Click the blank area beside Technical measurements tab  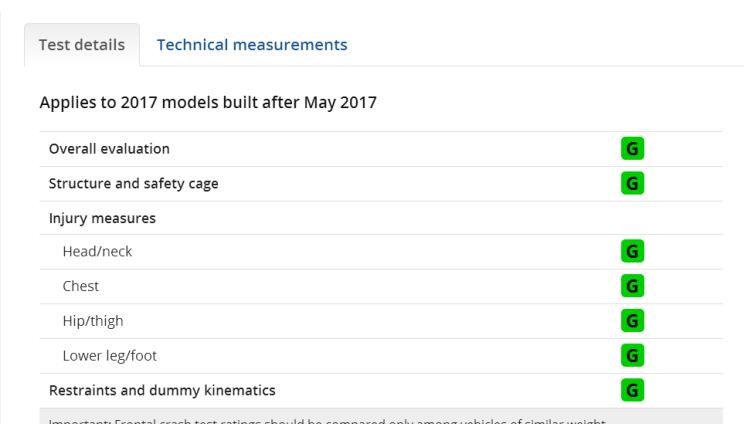(546, 45)
